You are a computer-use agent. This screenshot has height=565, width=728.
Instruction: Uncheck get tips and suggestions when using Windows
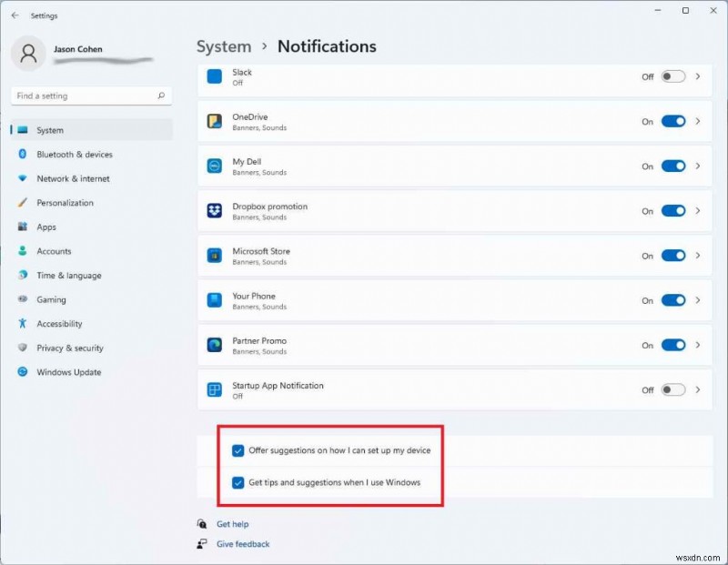238,483
